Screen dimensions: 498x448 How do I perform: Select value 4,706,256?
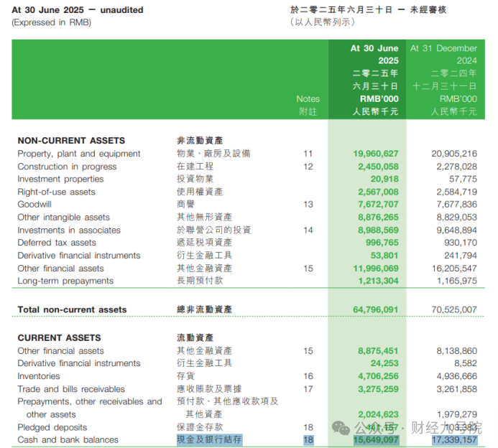[x=378, y=376]
